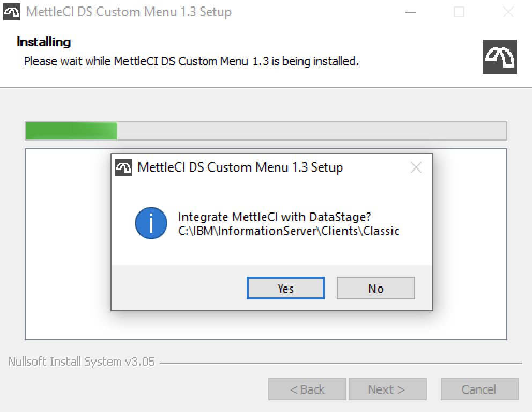The height and width of the screenshot is (412, 532).
Task: Click the please wait description text
Action: (190, 61)
